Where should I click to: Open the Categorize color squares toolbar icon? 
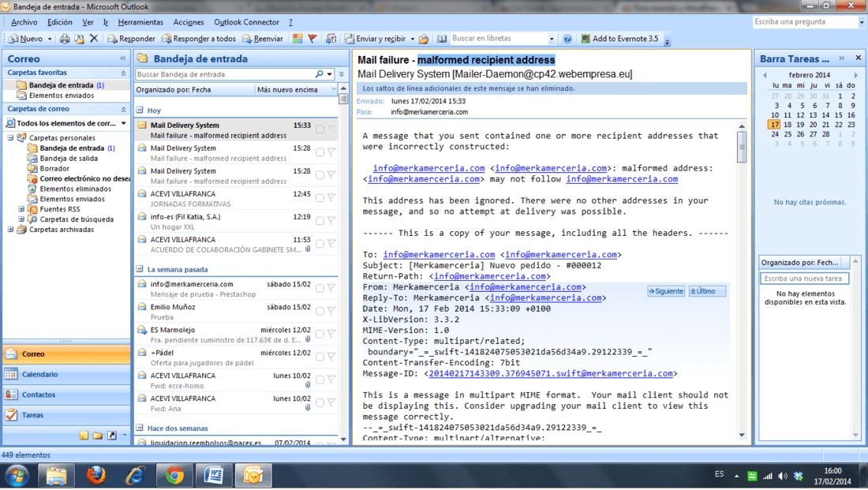coord(297,39)
